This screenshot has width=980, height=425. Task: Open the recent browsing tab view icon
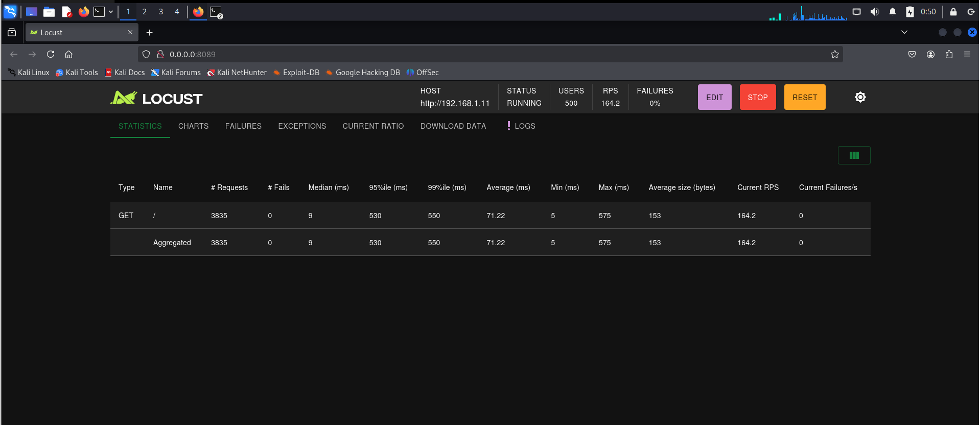point(12,33)
